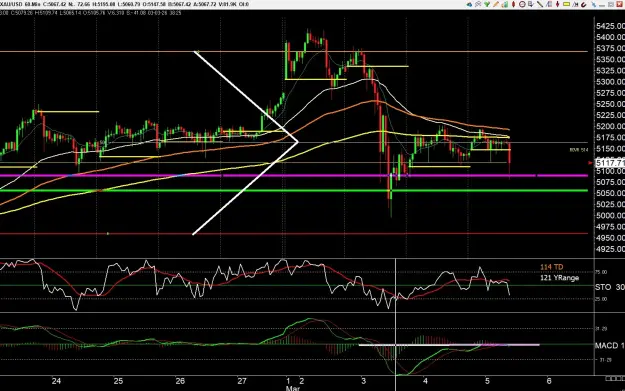625x391 pixels.
Task: Click the red down-arrow toolbar icon
Action: 558,4
